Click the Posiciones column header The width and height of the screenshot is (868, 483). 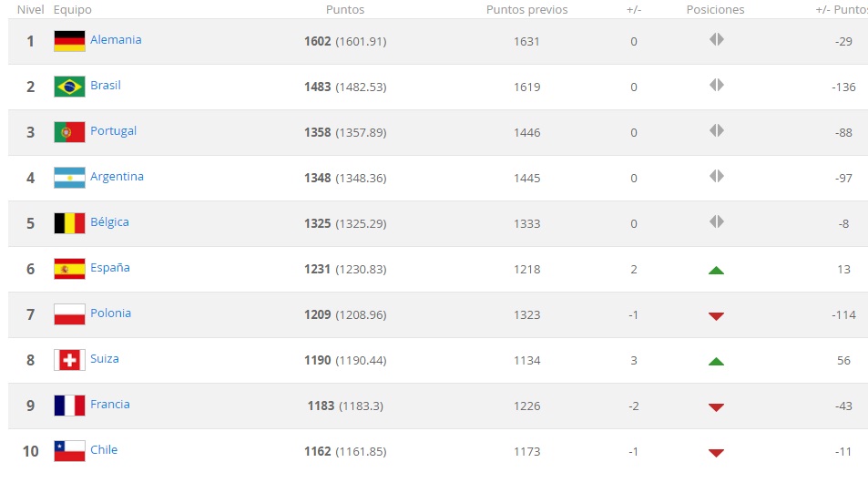coord(715,10)
